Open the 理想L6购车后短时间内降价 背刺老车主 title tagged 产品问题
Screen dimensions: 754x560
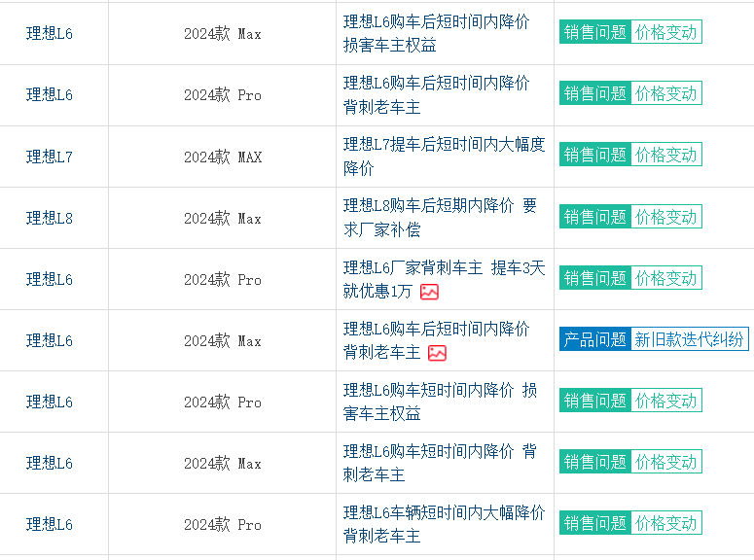436,341
